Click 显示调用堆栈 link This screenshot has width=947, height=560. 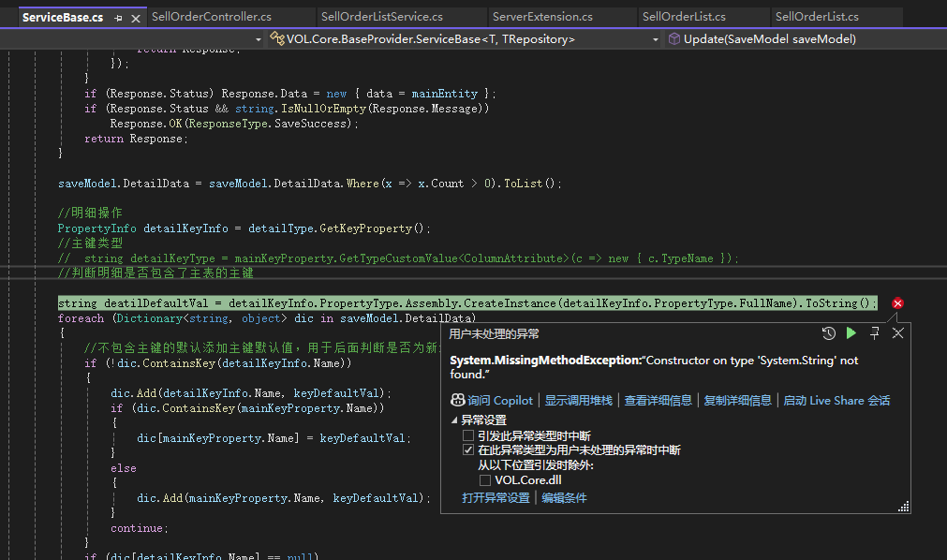pos(579,401)
